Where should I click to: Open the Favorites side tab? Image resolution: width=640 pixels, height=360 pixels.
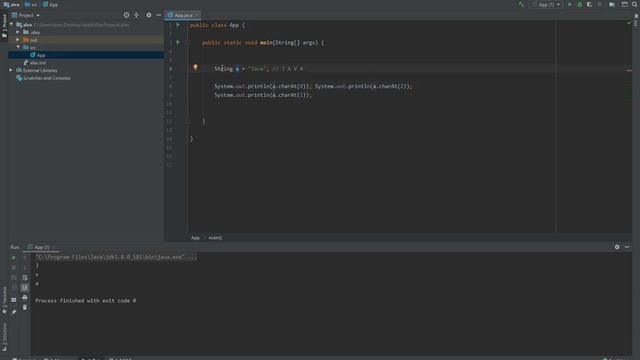[x=4, y=300]
